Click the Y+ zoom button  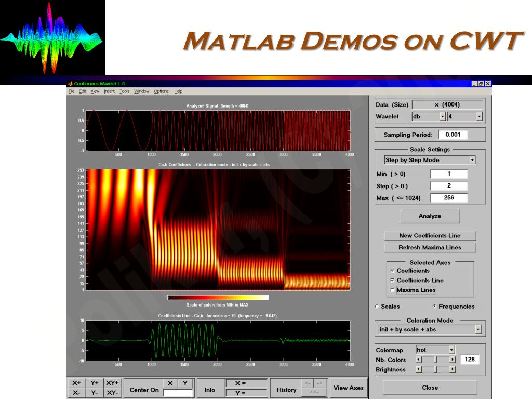(95, 383)
